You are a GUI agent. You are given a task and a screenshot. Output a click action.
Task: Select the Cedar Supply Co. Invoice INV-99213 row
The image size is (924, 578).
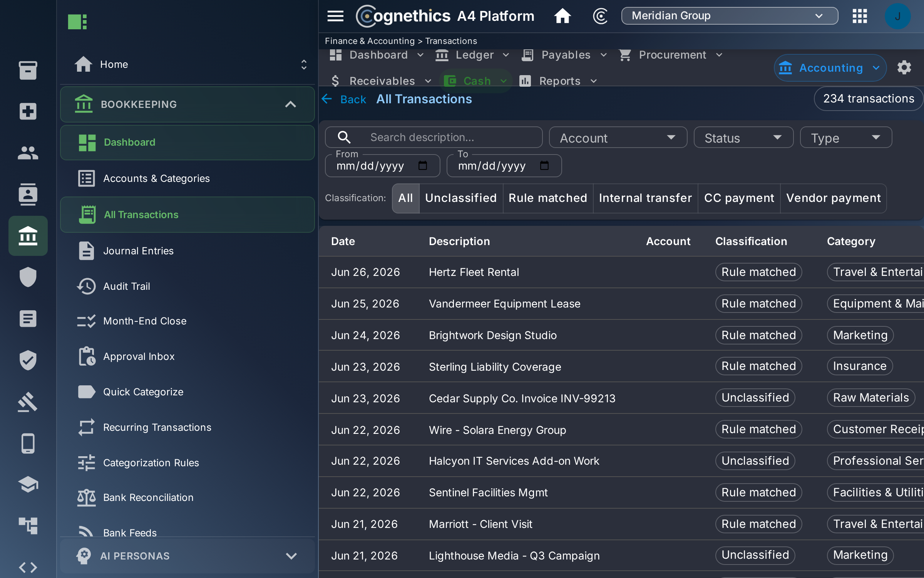click(x=621, y=398)
